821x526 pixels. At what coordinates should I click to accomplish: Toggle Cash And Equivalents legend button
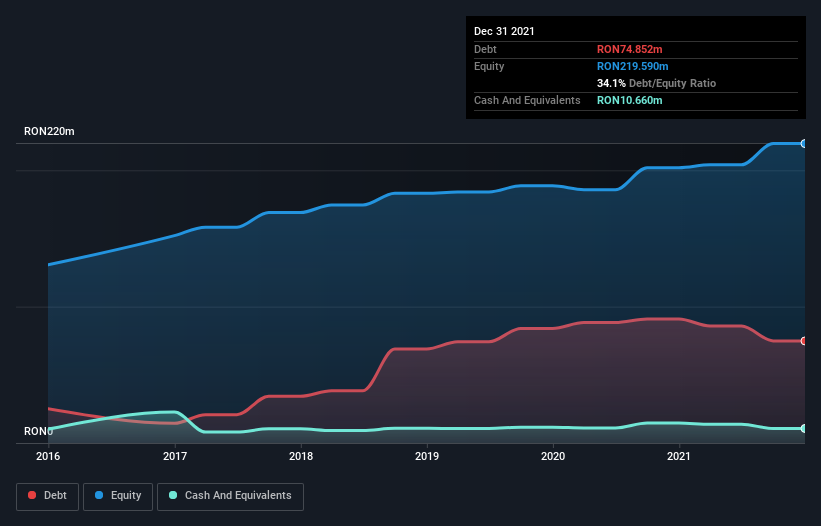pyautogui.click(x=230, y=496)
